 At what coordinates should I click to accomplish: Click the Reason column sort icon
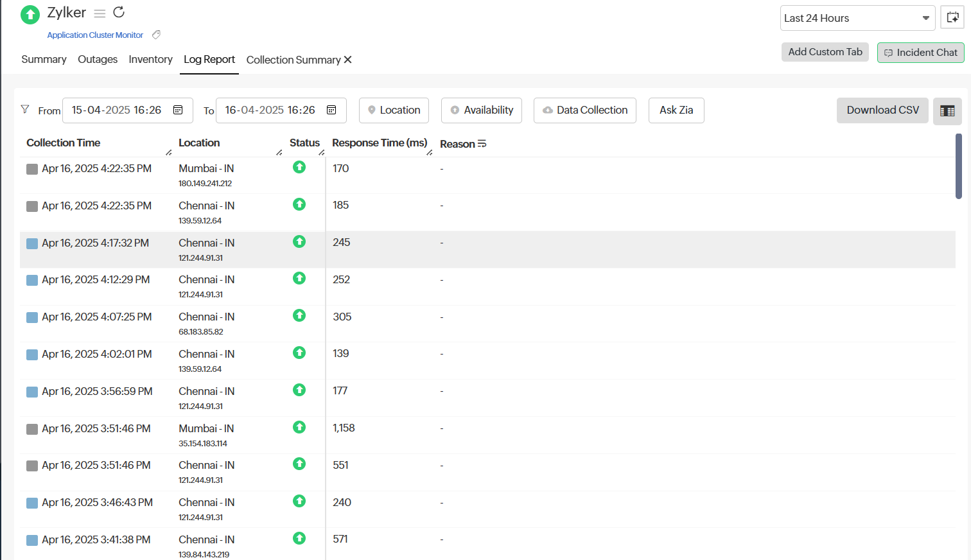tap(482, 144)
